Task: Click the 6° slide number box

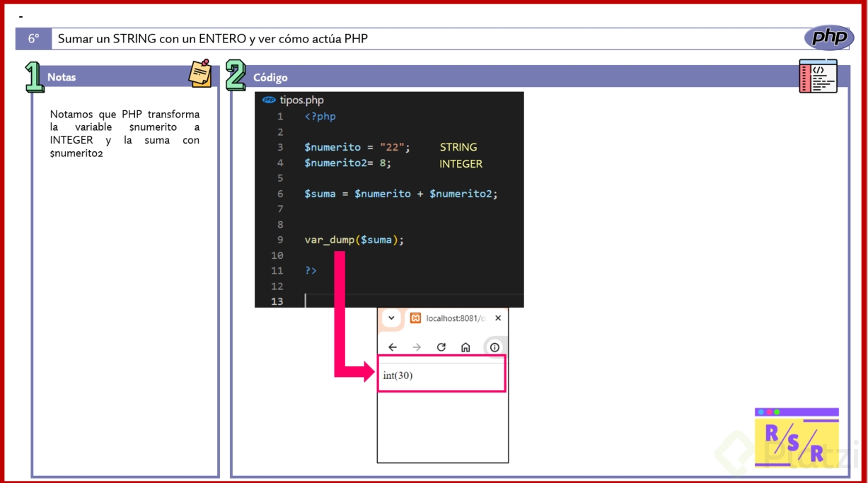Action: (x=33, y=39)
